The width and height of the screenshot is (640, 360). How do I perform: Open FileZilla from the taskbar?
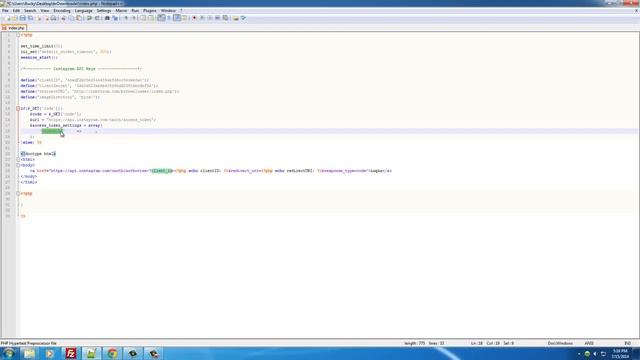tap(71, 353)
